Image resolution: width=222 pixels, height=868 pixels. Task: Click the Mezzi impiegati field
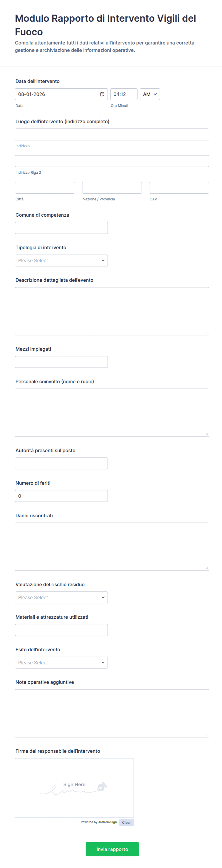pos(61,362)
